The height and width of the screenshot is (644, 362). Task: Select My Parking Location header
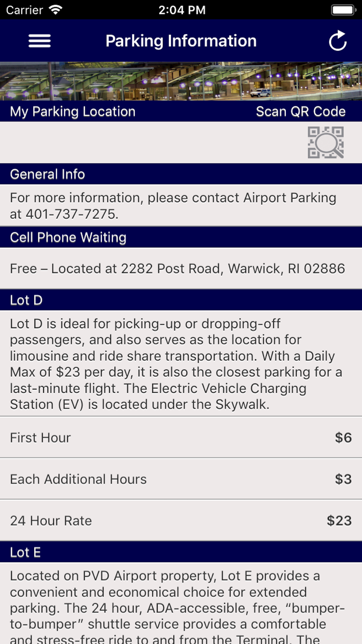point(73,112)
